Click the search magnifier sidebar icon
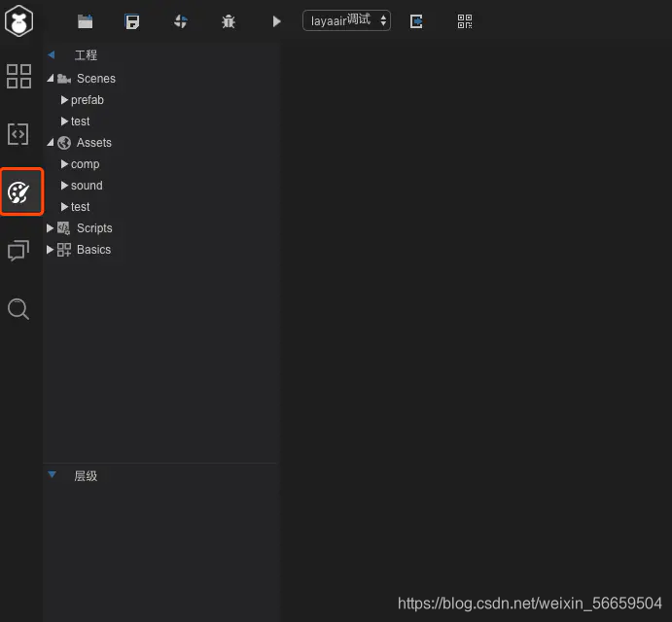 tap(18, 309)
